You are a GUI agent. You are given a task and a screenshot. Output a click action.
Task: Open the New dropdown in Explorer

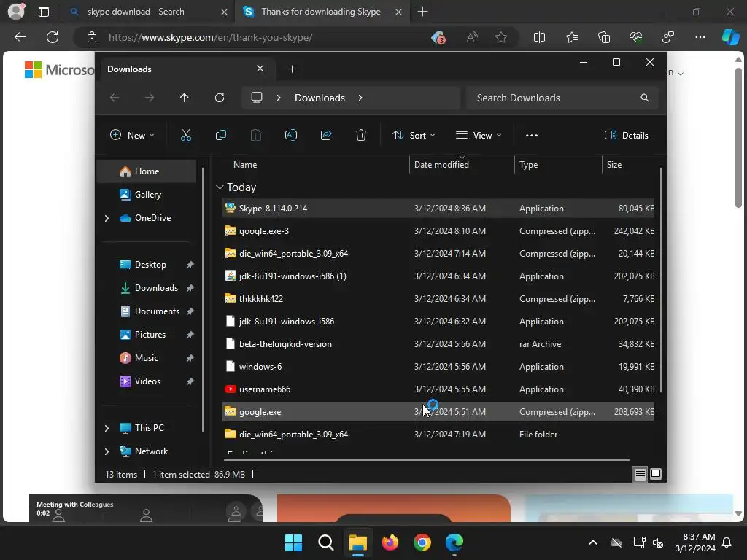(133, 135)
